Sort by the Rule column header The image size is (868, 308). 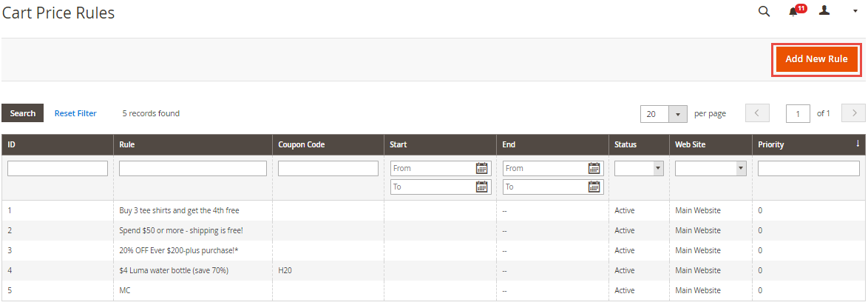[127, 144]
